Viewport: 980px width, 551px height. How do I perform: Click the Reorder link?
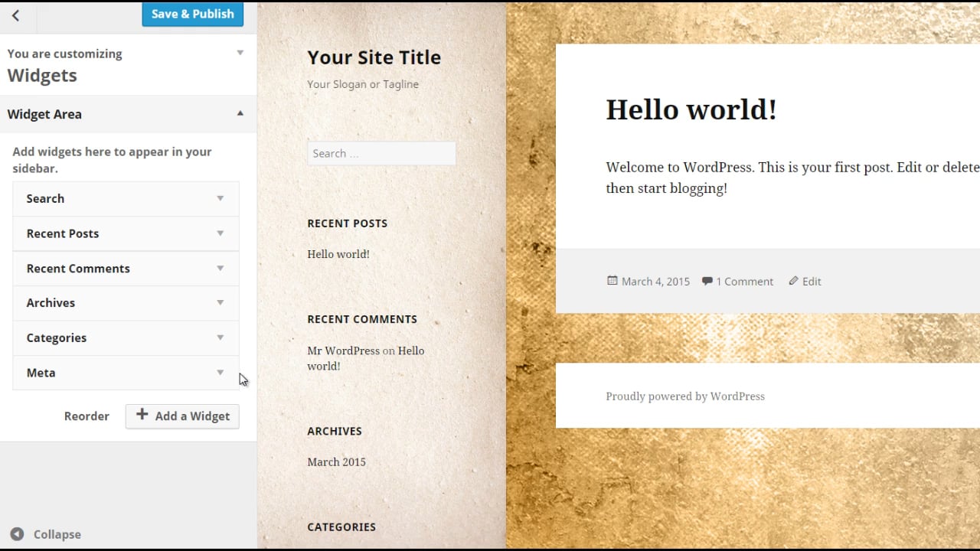87,416
